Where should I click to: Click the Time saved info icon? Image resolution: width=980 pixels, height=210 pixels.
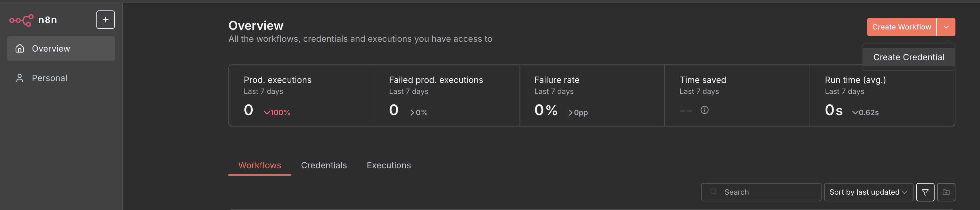705,110
